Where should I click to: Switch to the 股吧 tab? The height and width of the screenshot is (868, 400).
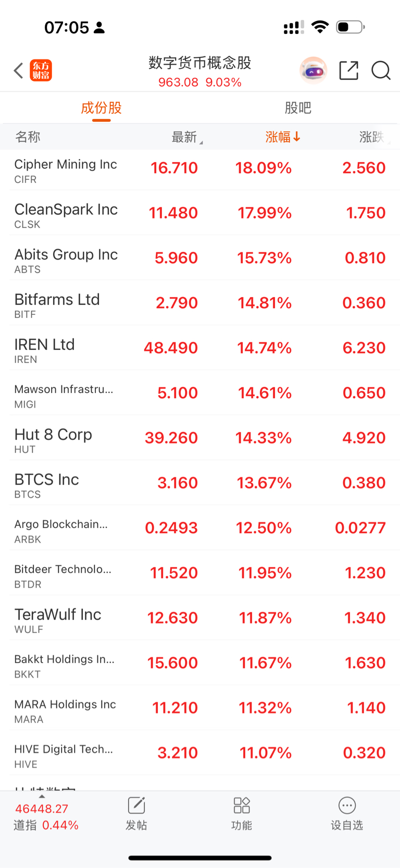tap(298, 108)
